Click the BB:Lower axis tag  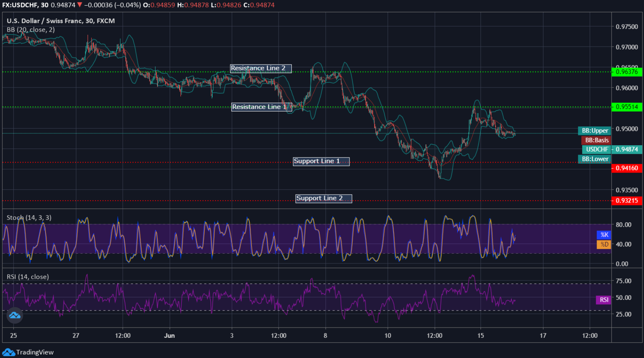(x=595, y=159)
